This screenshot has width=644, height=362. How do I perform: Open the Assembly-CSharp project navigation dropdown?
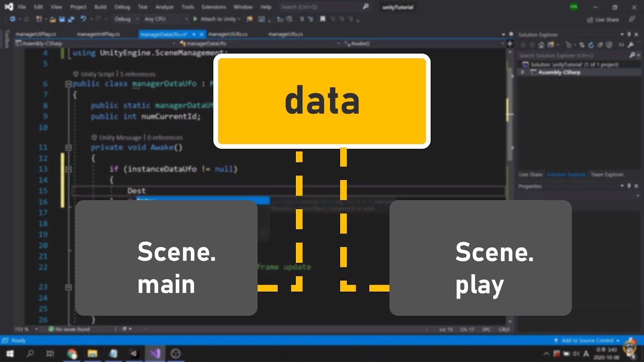pyautogui.click(x=95, y=44)
